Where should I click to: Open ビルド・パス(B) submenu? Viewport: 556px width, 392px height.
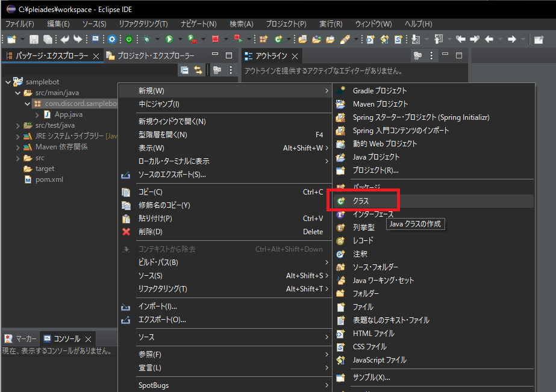click(225, 263)
